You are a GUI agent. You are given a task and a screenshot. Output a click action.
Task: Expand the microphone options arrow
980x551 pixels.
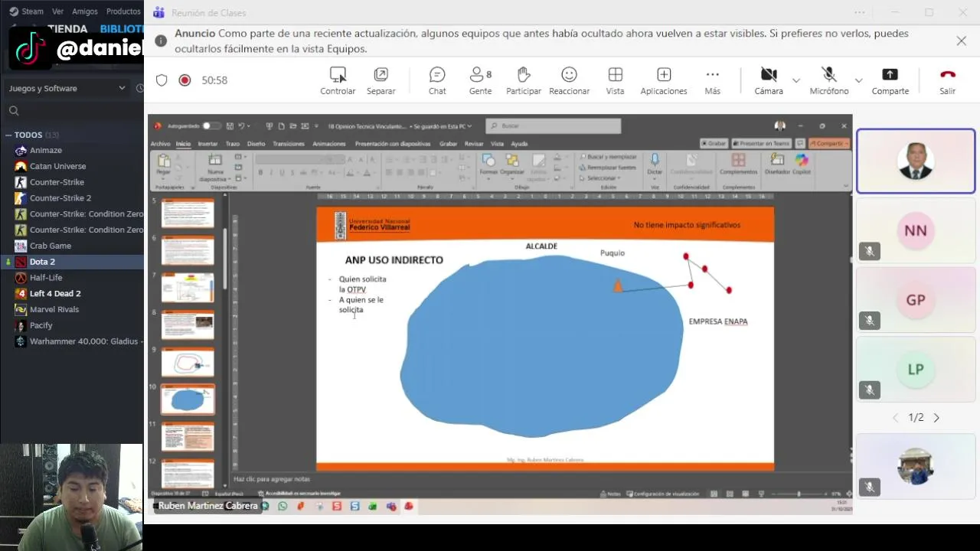coord(858,80)
